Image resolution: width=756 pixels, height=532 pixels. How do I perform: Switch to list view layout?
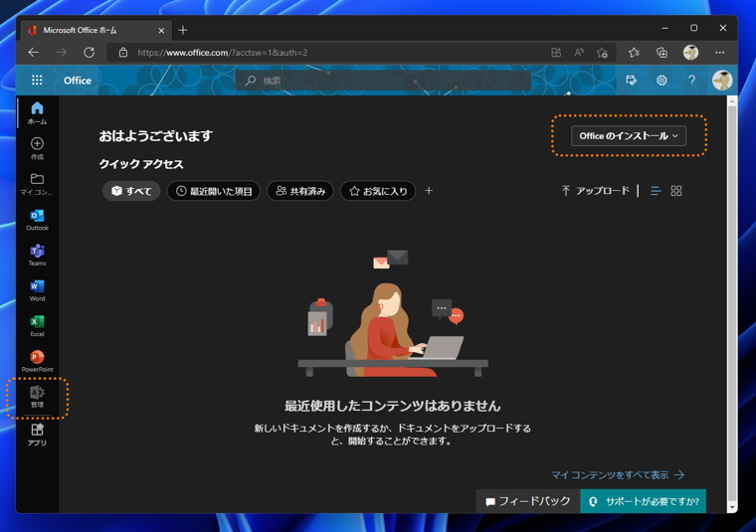(x=656, y=191)
